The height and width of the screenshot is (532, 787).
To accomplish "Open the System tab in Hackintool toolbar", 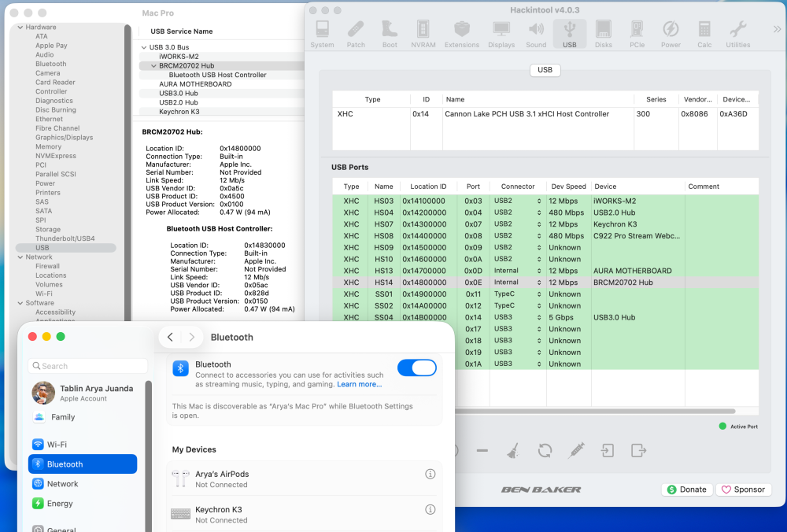I will coord(322,34).
